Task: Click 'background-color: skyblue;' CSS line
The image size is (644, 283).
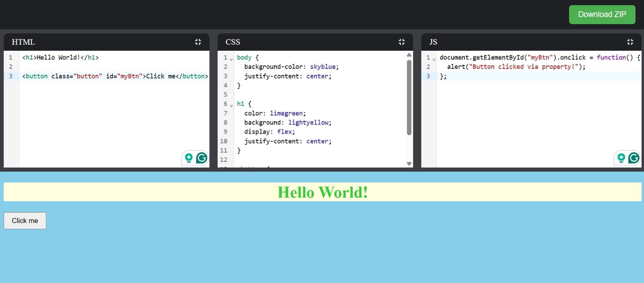Action: point(291,67)
